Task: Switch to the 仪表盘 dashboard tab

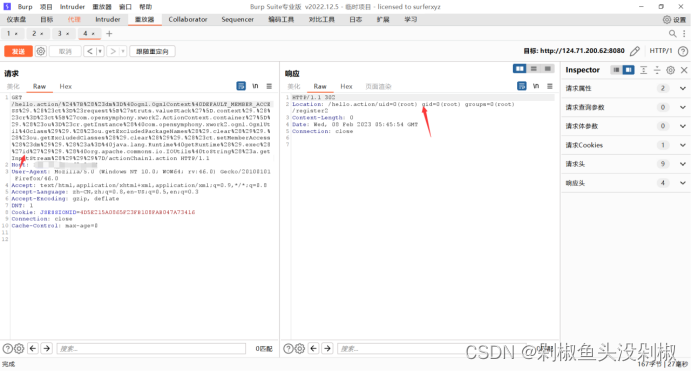Action: click(16, 19)
